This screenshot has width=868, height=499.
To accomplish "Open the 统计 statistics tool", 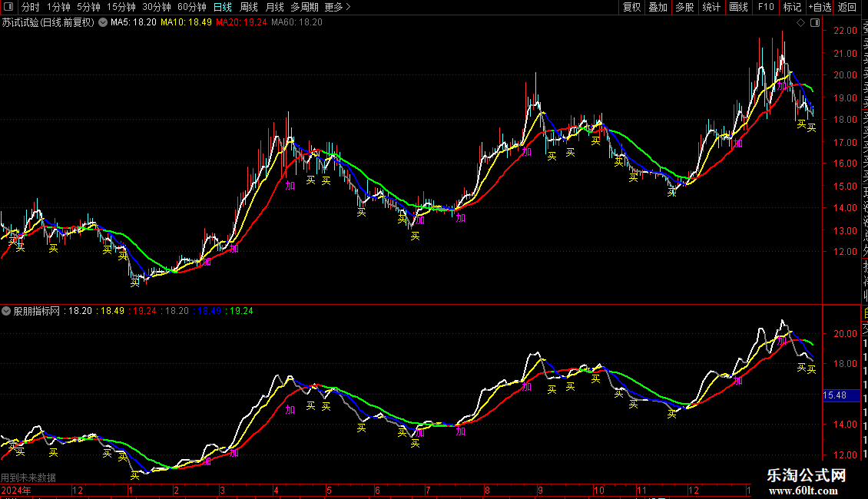I will point(711,7).
